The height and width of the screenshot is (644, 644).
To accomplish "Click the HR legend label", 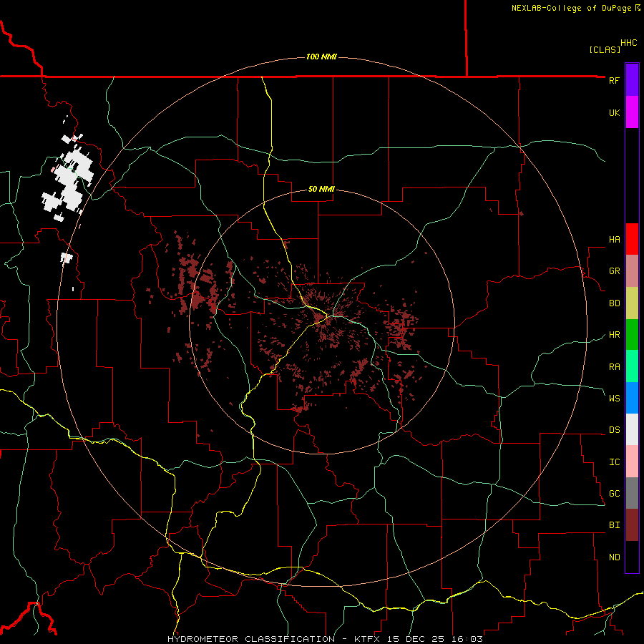I will pyautogui.click(x=614, y=335).
